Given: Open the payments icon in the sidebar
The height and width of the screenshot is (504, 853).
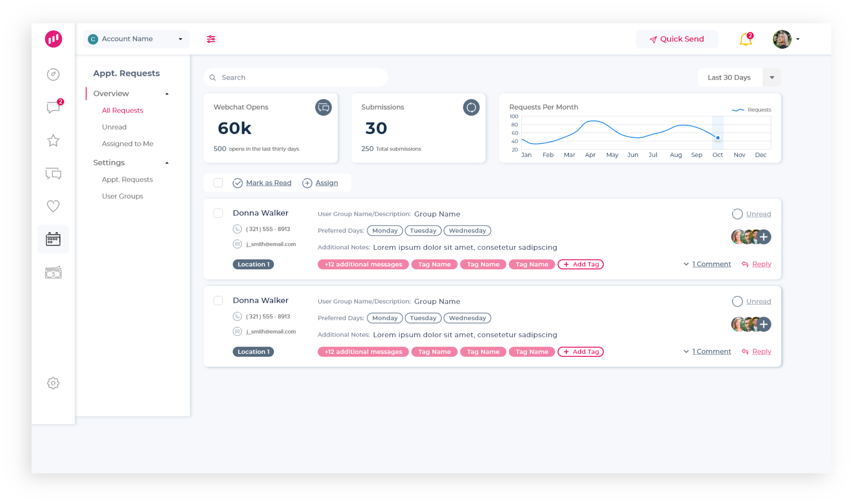Looking at the screenshot, I should point(53,272).
